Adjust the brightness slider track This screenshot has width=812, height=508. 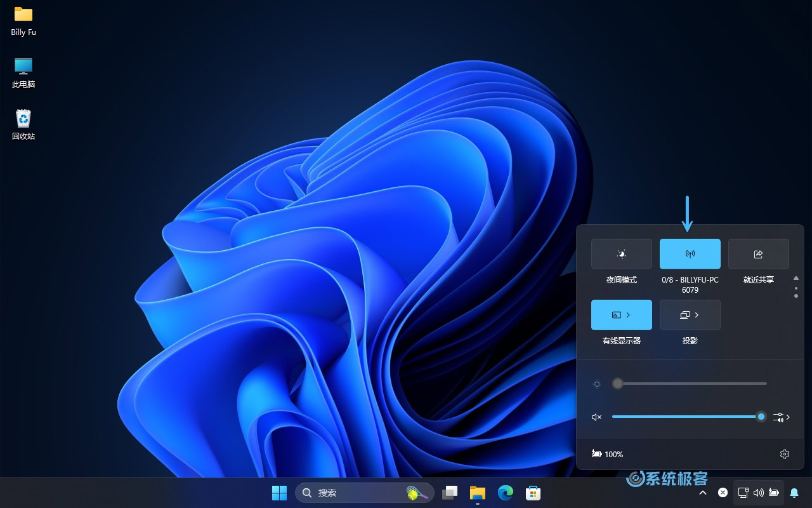point(690,384)
